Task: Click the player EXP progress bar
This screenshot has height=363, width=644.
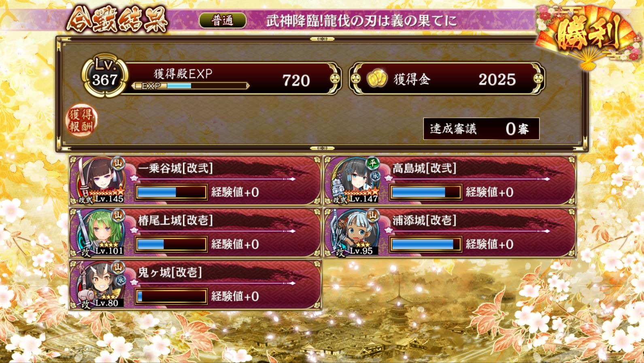Action: coord(190,86)
